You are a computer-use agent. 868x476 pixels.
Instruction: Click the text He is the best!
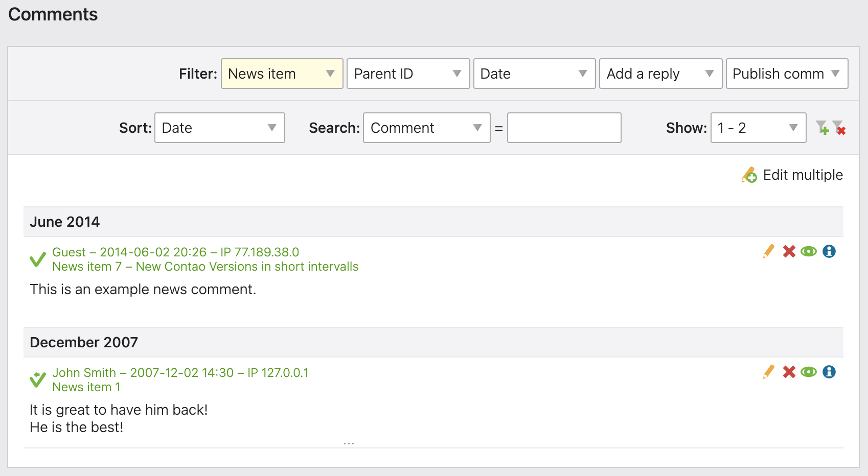tap(77, 427)
